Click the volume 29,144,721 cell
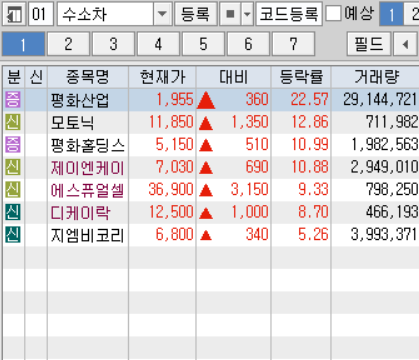The image size is (419, 360). (x=380, y=100)
